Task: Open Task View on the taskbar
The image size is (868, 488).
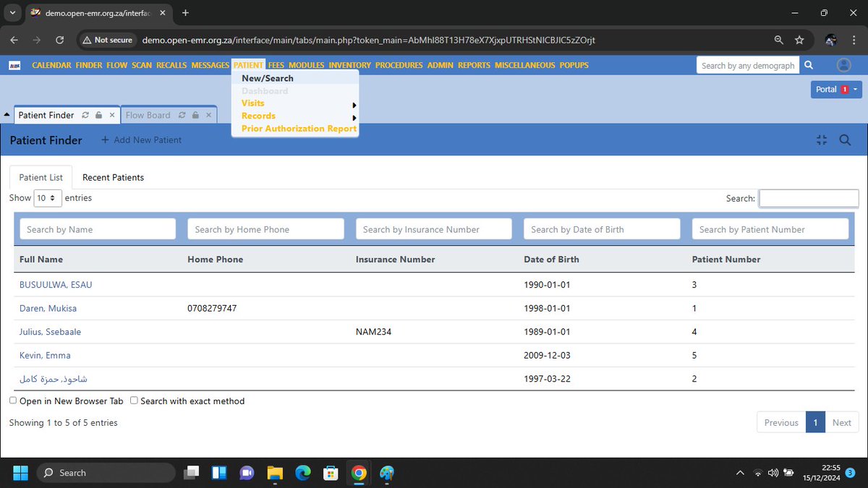Action: point(191,473)
